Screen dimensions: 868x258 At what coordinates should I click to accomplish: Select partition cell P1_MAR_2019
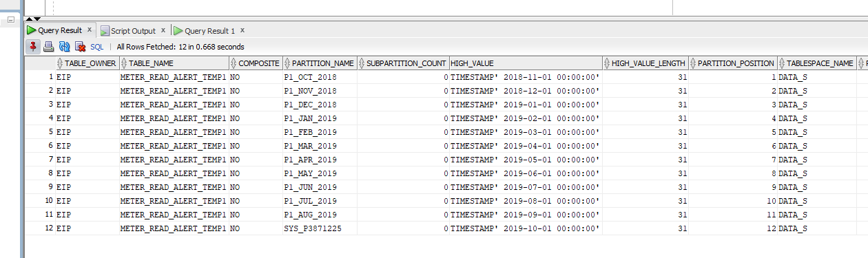(x=320, y=146)
